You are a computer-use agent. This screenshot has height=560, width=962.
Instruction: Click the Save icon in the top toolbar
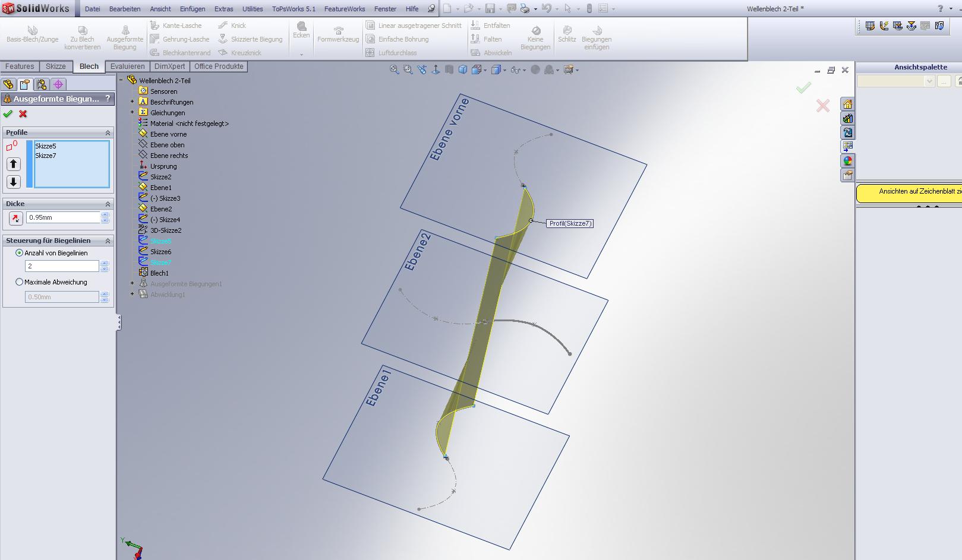click(490, 9)
